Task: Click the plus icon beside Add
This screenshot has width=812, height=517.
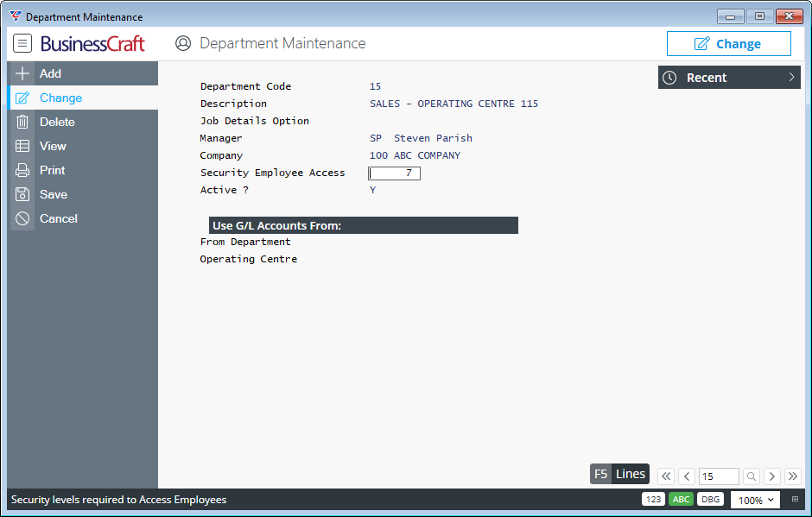Action: pyautogui.click(x=22, y=73)
